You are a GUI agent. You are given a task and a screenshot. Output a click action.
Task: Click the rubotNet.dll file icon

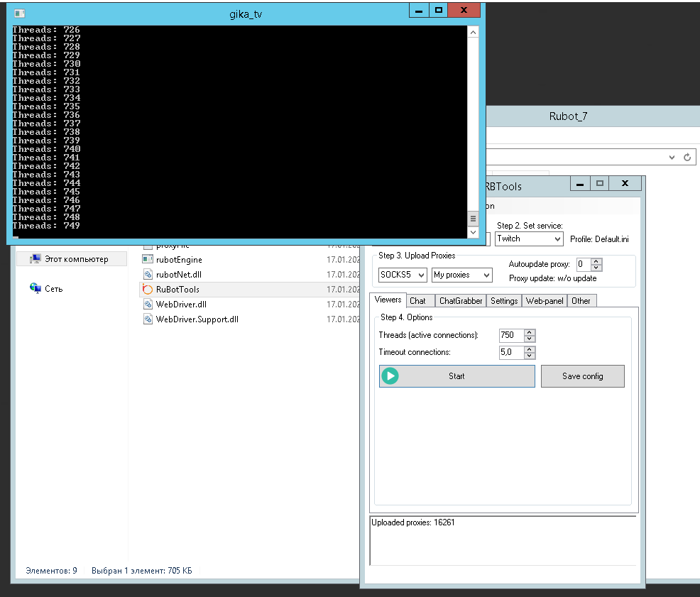148,275
